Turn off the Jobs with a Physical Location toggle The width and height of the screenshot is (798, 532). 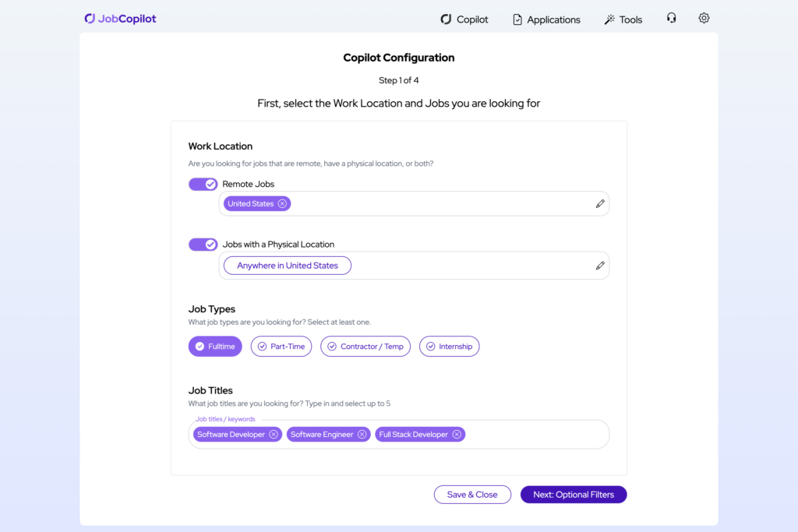click(203, 244)
